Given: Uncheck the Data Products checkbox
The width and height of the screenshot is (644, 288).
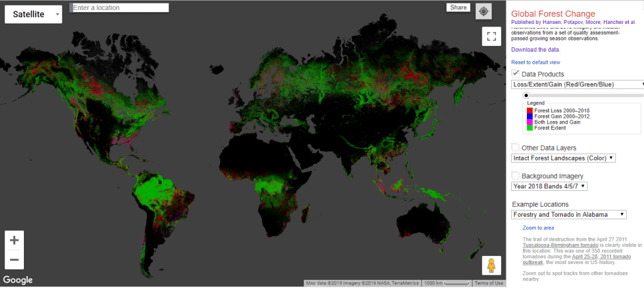Looking at the screenshot, I should (516, 74).
